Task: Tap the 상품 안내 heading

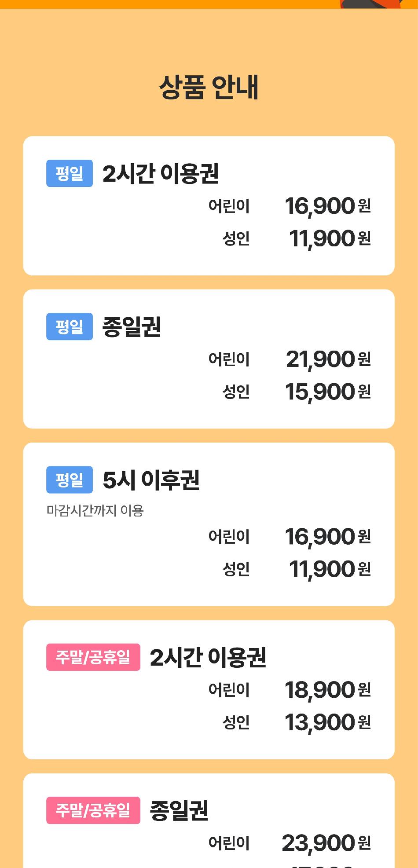Action: (x=209, y=87)
